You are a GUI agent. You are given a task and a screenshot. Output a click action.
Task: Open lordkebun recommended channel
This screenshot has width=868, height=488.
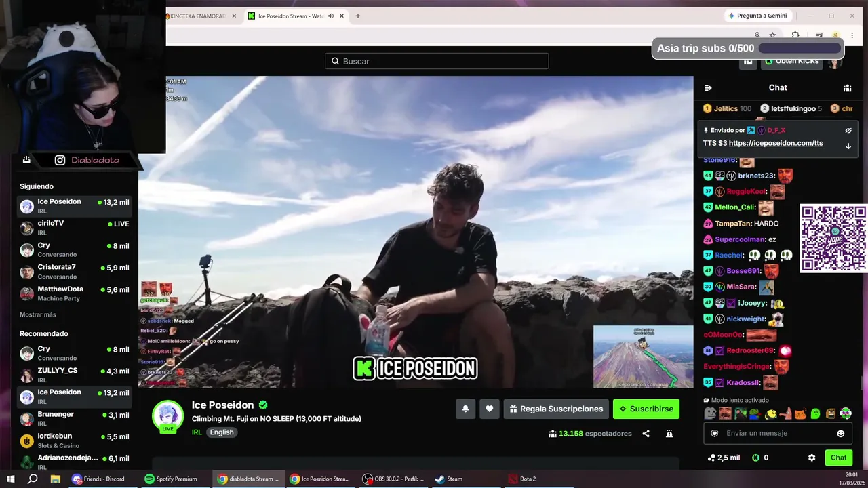pyautogui.click(x=75, y=441)
